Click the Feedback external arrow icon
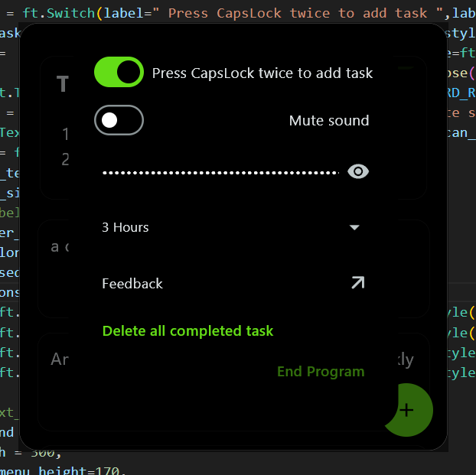 357,282
